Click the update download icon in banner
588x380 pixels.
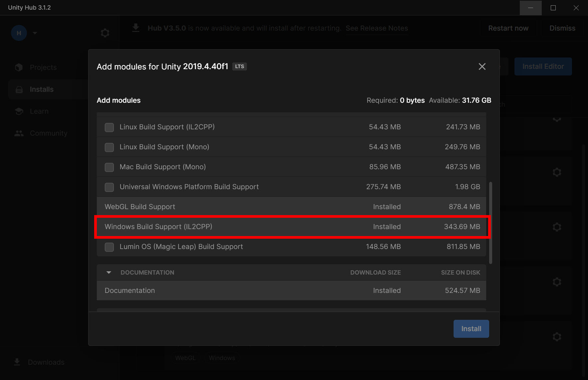click(x=136, y=28)
